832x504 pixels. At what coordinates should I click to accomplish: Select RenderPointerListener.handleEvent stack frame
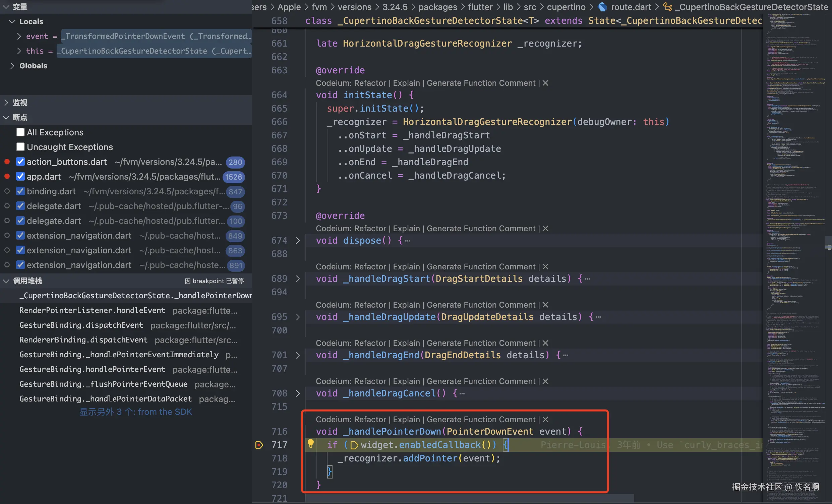click(92, 310)
